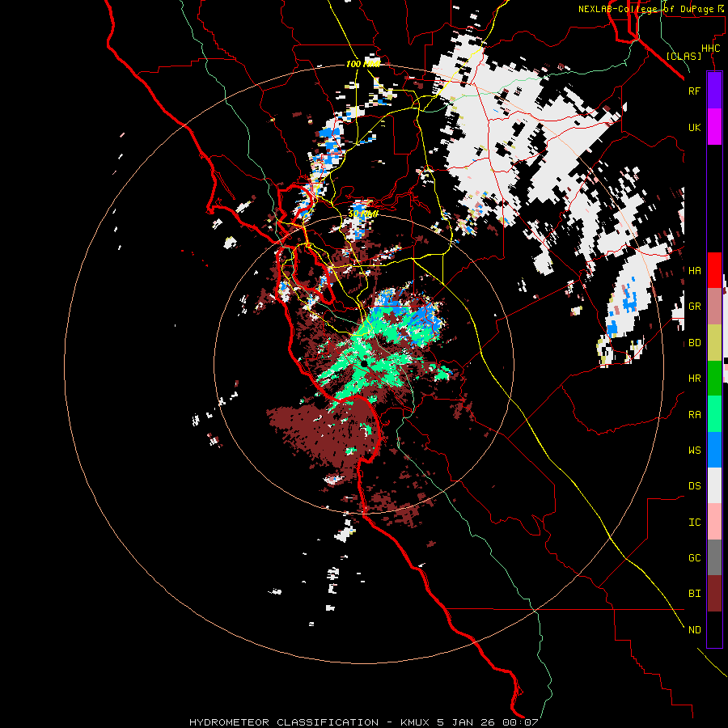This screenshot has width=728, height=728.
Task: Click the BI legend label
Action: 694,594
